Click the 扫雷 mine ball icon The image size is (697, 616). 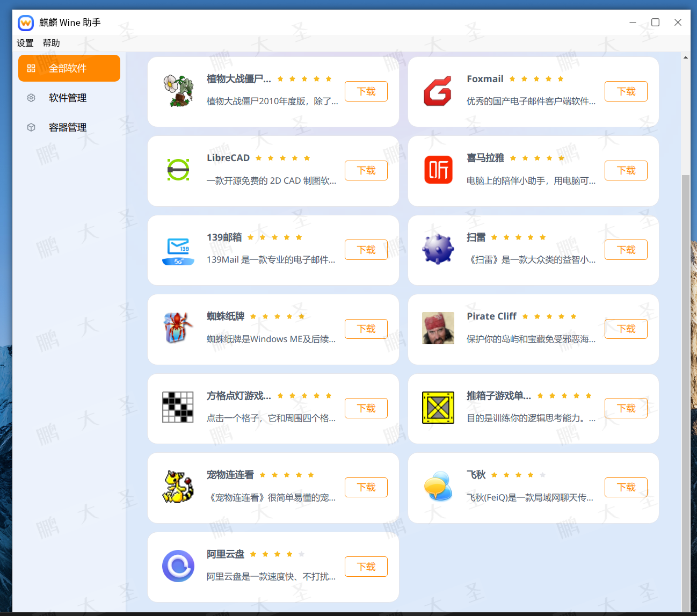(x=438, y=249)
